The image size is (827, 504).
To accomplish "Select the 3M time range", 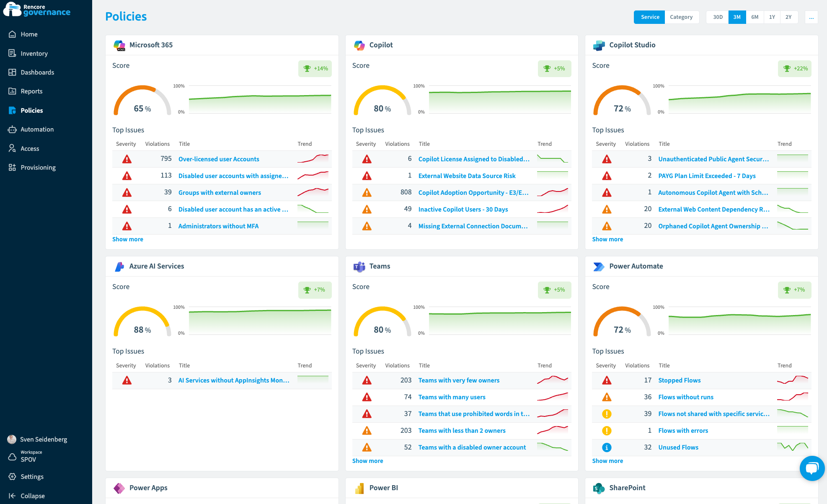I will click(737, 17).
